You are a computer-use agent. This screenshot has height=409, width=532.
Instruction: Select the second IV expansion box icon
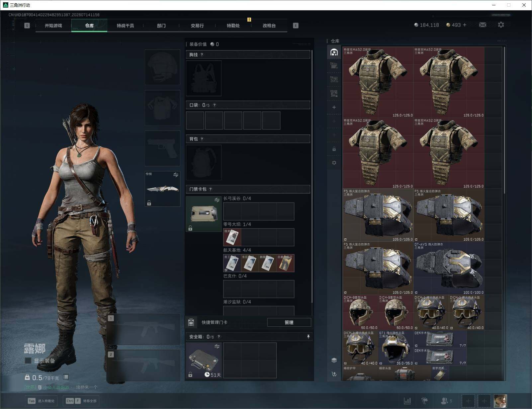coord(334,79)
